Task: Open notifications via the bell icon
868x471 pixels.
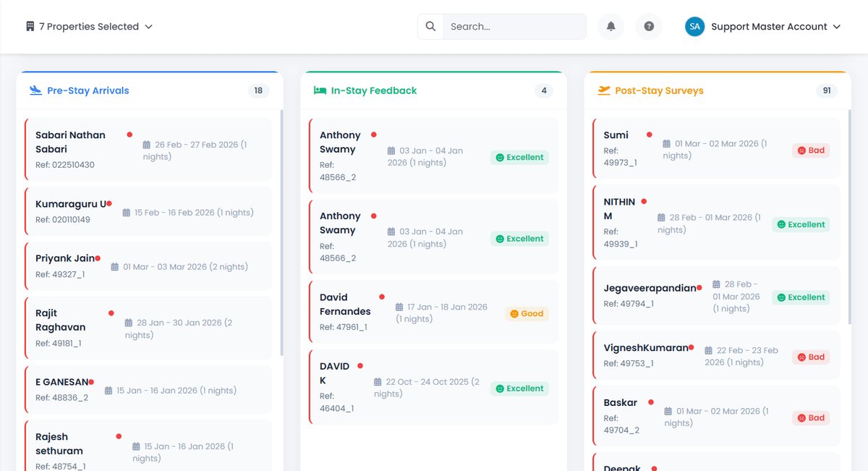Action: pos(610,26)
